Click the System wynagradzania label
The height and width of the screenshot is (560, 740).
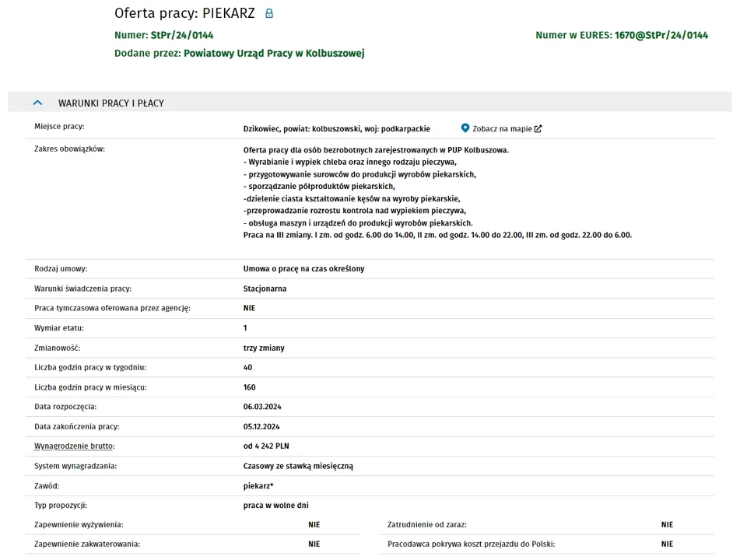[75, 466]
